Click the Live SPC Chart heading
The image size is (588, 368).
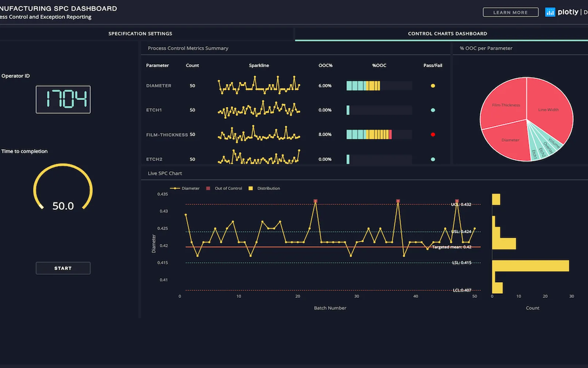165,173
